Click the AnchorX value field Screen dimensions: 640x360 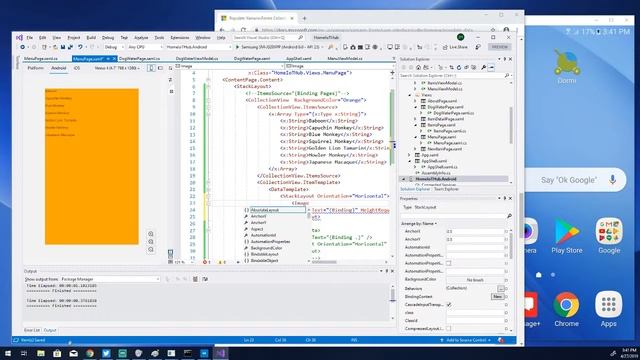(x=475, y=231)
